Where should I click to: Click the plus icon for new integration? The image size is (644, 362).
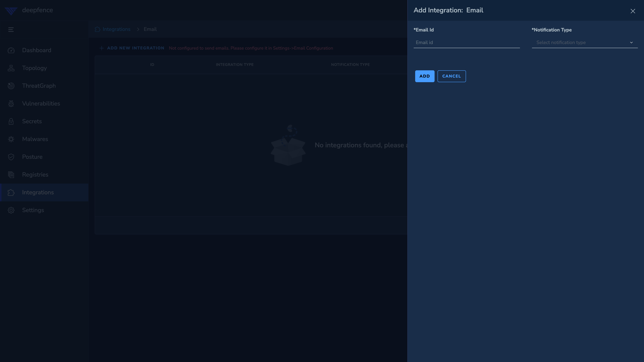point(101,48)
